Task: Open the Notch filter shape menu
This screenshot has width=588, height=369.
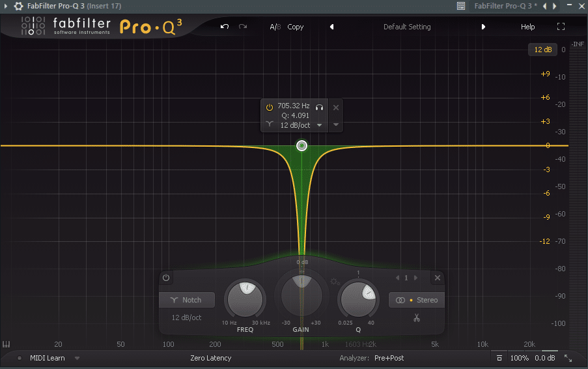Action: [187, 300]
